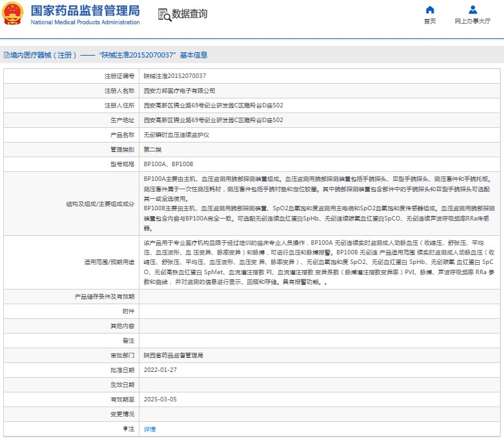Click the 型号规格 row label
The image size is (504, 441).
point(122,164)
